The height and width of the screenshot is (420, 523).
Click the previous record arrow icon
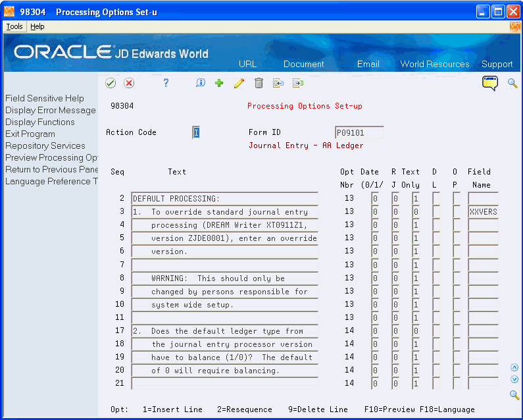278,83
